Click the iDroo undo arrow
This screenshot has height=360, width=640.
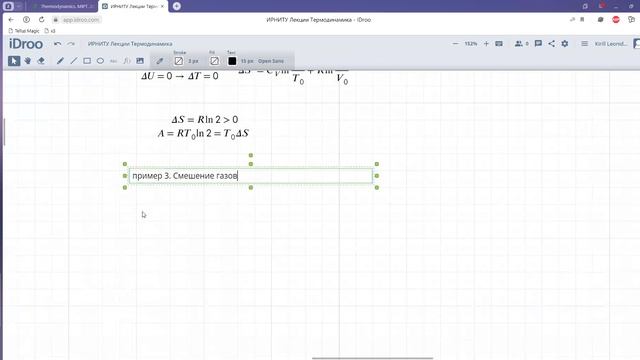pos(58,44)
